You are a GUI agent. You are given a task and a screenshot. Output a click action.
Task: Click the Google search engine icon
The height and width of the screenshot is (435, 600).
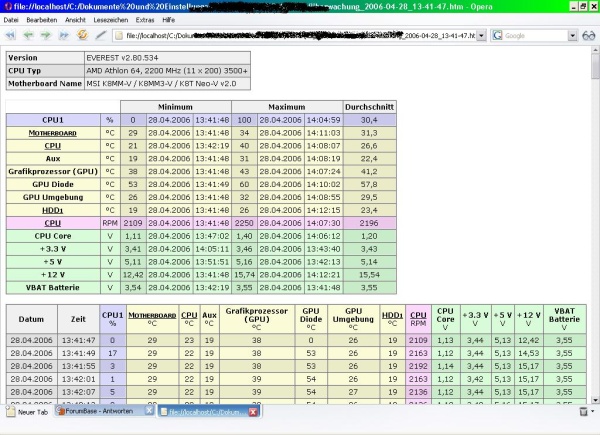pyautogui.click(x=497, y=36)
